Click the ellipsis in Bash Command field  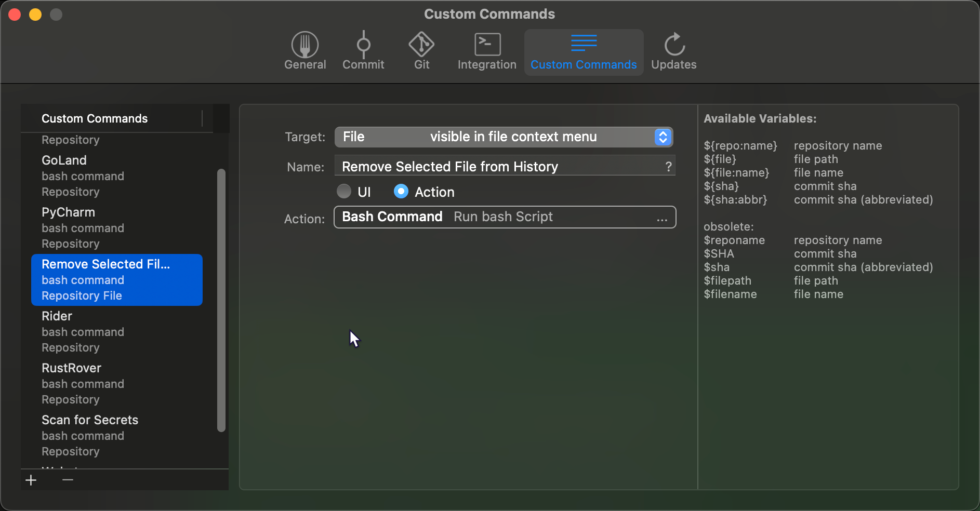point(662,218)
